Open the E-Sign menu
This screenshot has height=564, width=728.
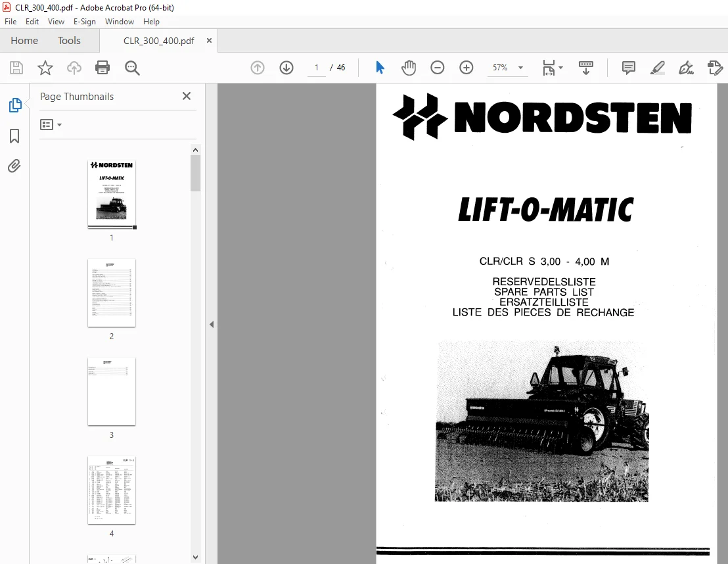click(x=85, y=22)
